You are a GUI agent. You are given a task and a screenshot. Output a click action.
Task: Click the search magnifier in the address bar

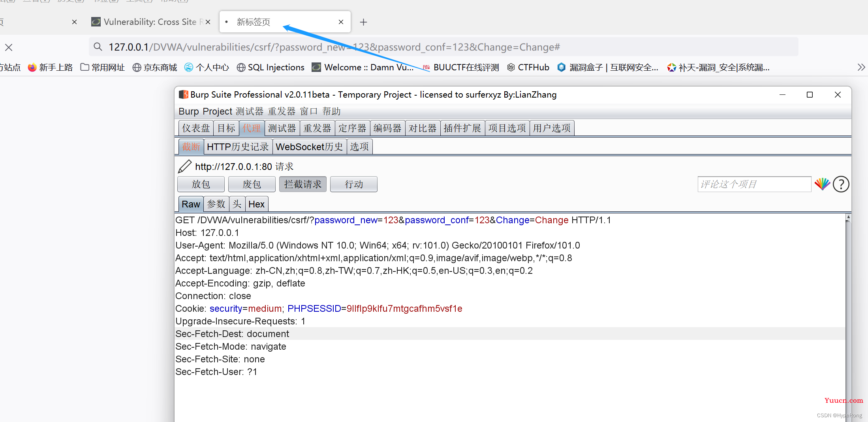pos(98,47)
